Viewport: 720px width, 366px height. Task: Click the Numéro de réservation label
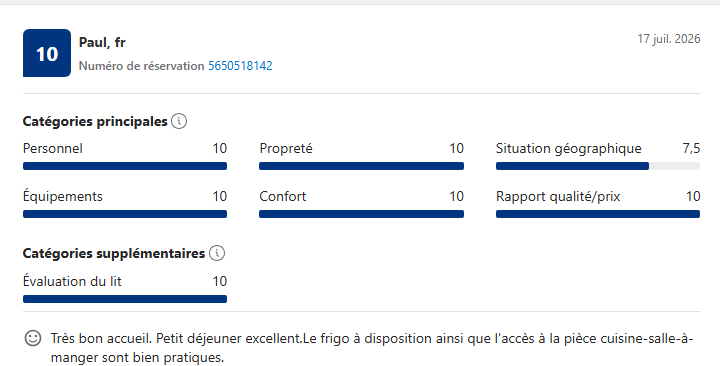tap(141, 66)
